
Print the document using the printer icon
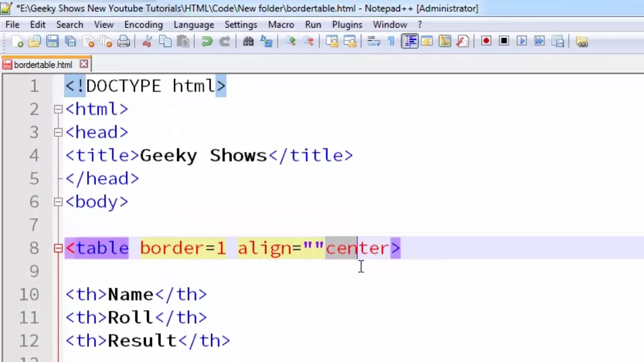pyautogui.click(x=124, y=42)
